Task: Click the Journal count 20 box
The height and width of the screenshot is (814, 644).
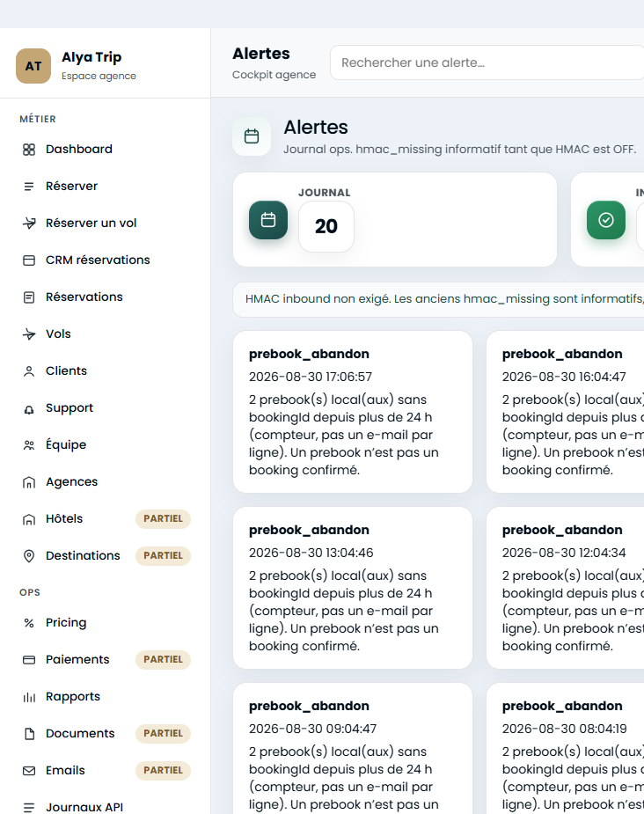Action: (x=326, y=227)
